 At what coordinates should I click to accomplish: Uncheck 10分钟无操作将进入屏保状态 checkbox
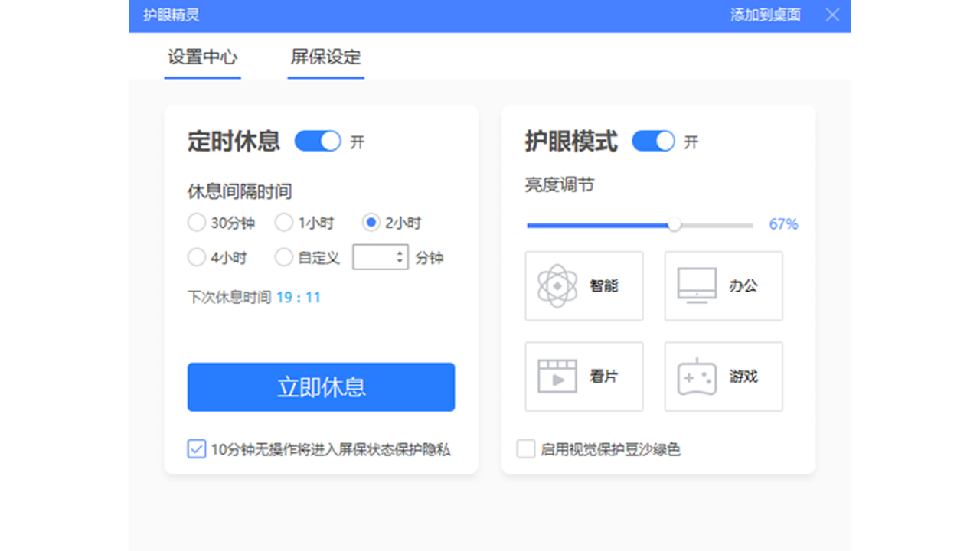197,449
